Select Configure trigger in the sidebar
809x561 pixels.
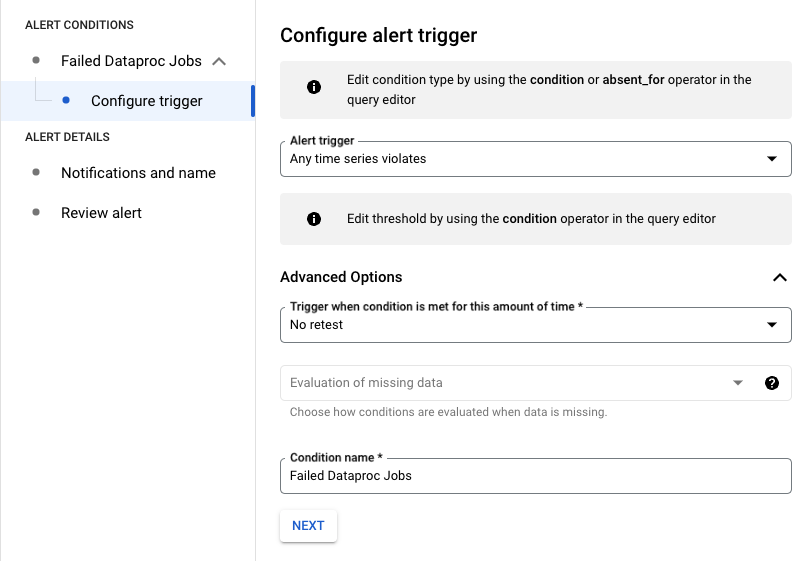pyautogui.click(x=147, y=101)
